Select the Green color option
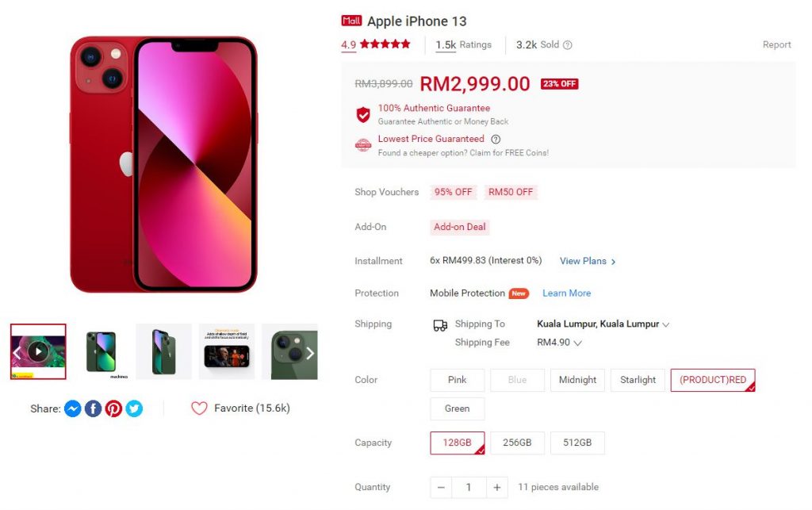The height and width of the screenshot is (510, 812). 458,408
